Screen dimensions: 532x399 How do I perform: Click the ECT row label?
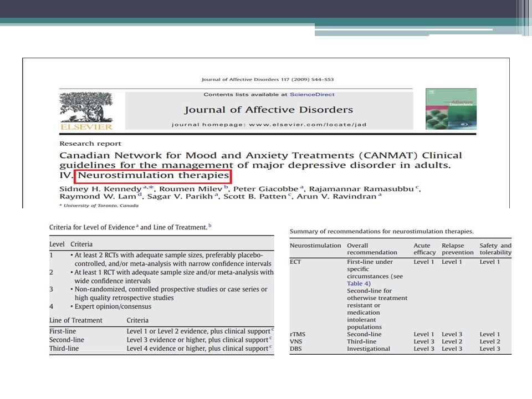(295, 262)
